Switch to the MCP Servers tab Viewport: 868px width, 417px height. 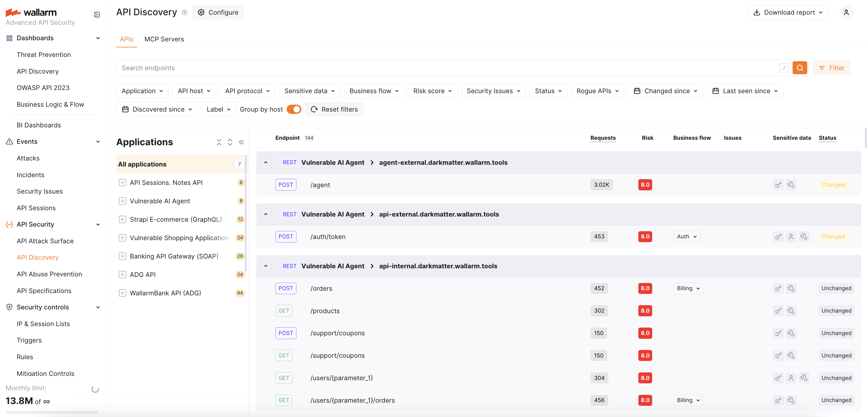point(164,39)
